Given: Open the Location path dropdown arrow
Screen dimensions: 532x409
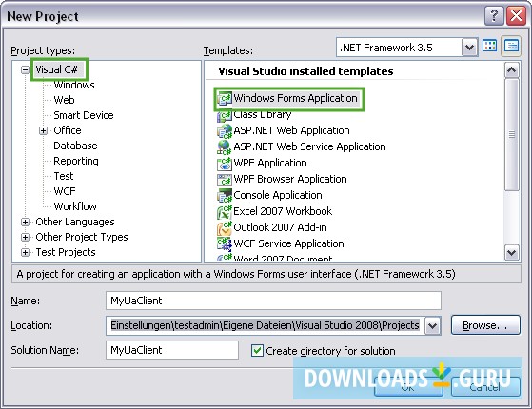Looking at the screenshot, I should coord(432,326).
